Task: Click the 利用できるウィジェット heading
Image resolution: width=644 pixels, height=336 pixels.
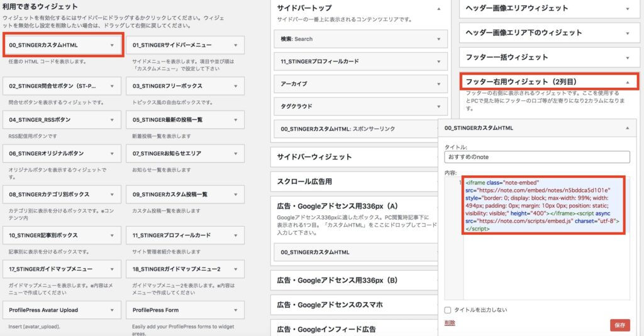Action: click(x=40, y=7)
